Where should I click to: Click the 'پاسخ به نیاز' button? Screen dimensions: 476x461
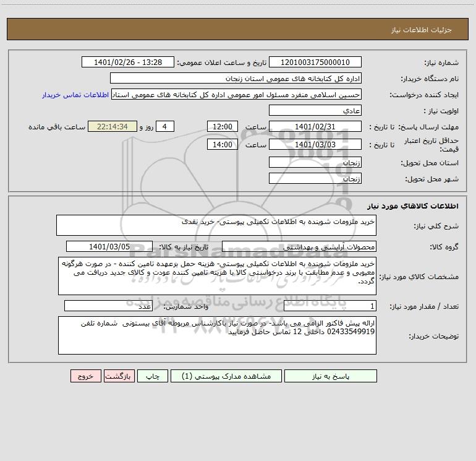pos(331,376)
